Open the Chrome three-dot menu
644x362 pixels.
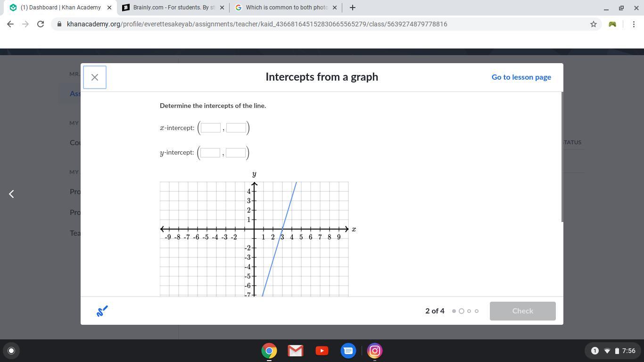point(634,24)
